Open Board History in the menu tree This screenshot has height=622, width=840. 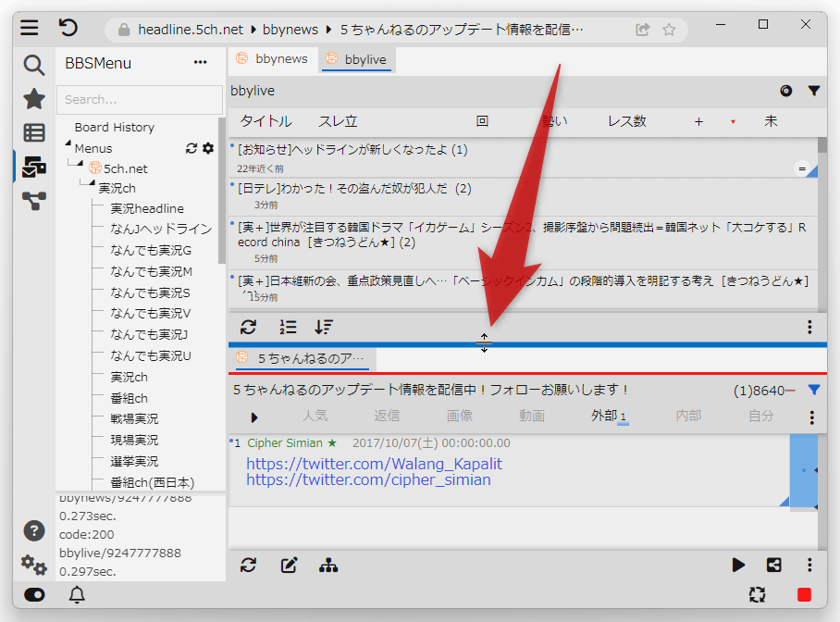tap(115, 127)
